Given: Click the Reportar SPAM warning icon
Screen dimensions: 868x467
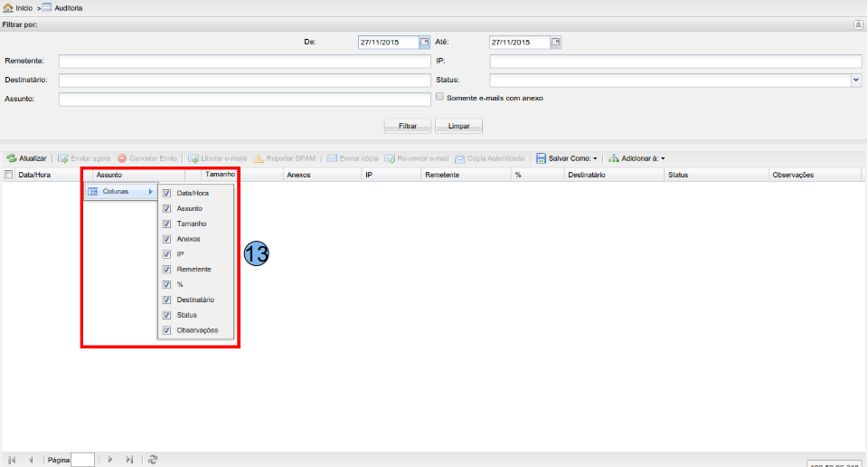Looking at the screenshot, I should 259,158.
